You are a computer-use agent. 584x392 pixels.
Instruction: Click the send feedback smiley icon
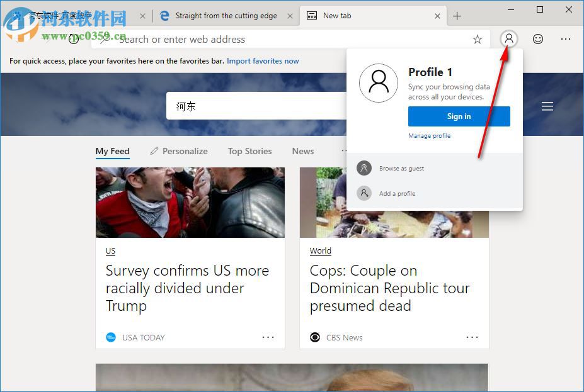coord(537,39)
